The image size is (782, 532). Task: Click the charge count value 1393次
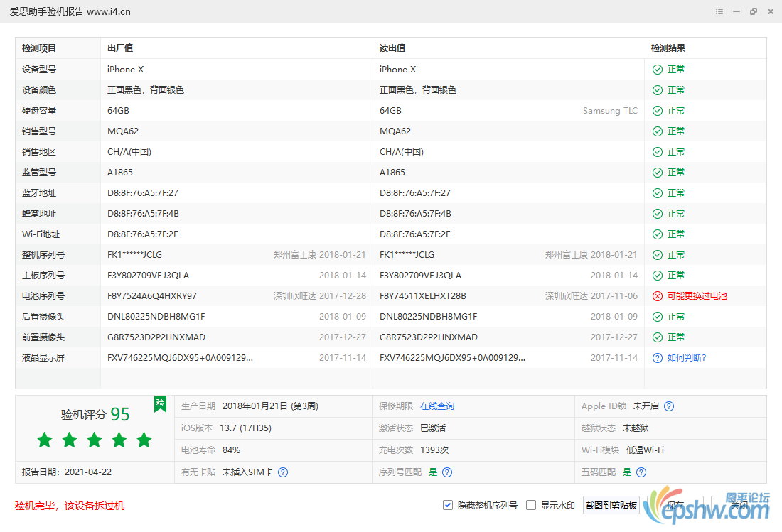[x=434, y=450]
